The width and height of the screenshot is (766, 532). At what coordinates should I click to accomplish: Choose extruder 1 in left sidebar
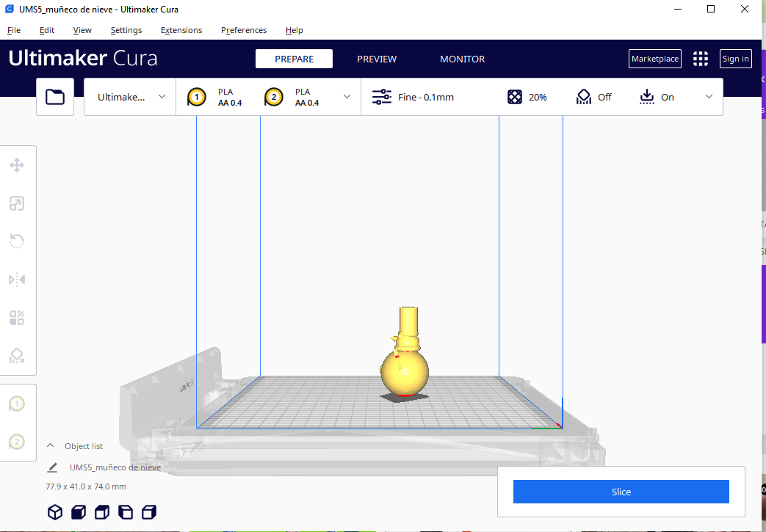[17, 404]
